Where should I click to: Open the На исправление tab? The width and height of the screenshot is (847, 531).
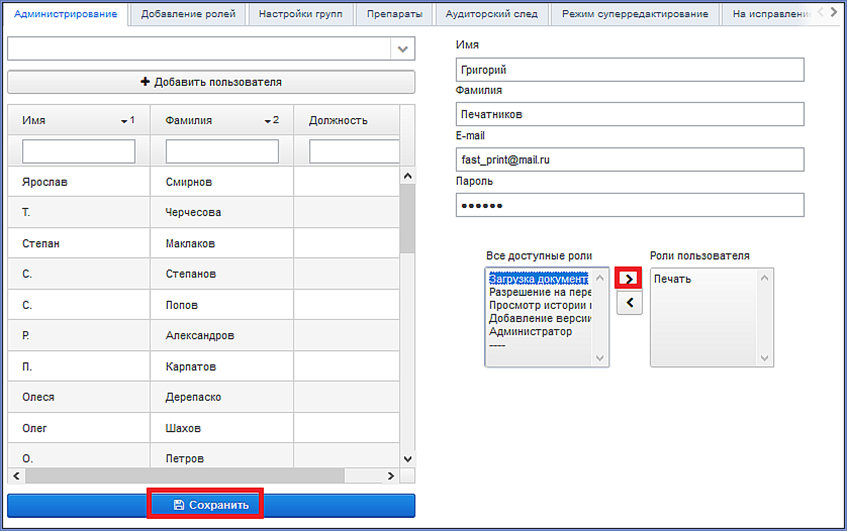(x=770, y=14)
